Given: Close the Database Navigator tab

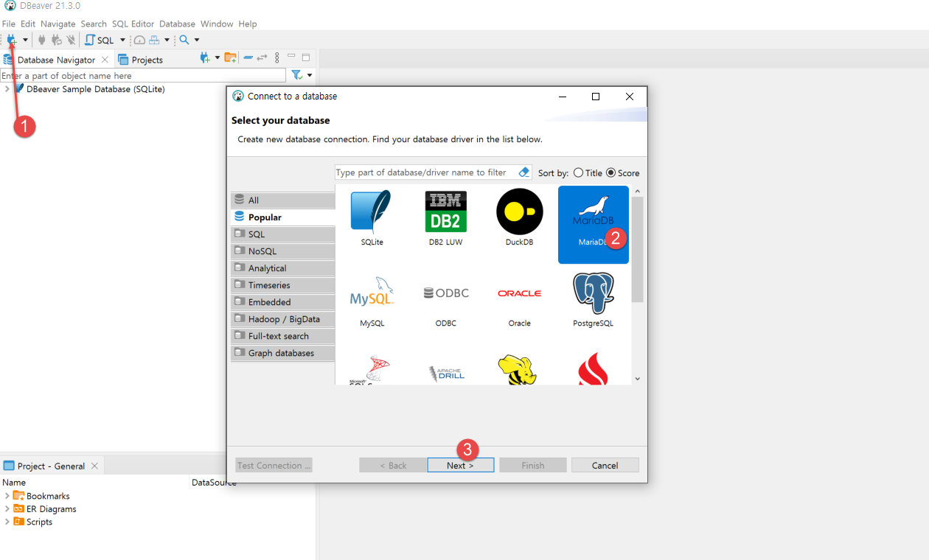Looking at the screenshot, I should (x=105, y=60).
